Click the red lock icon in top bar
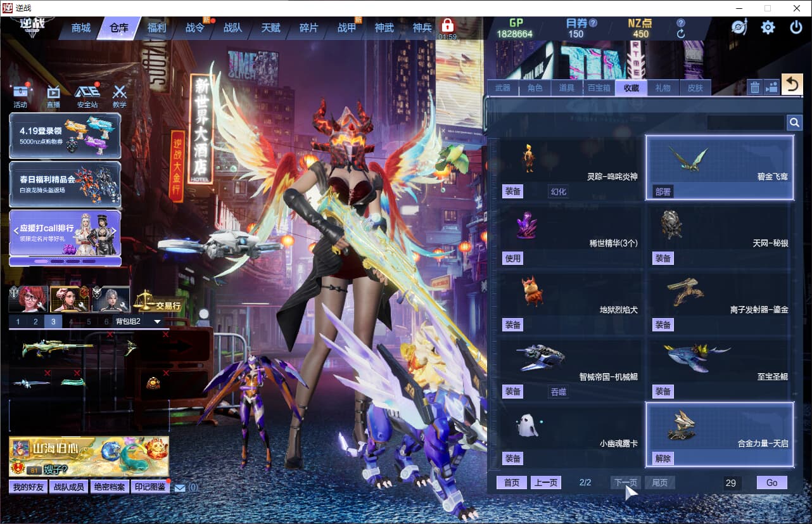 pos(448,25)
